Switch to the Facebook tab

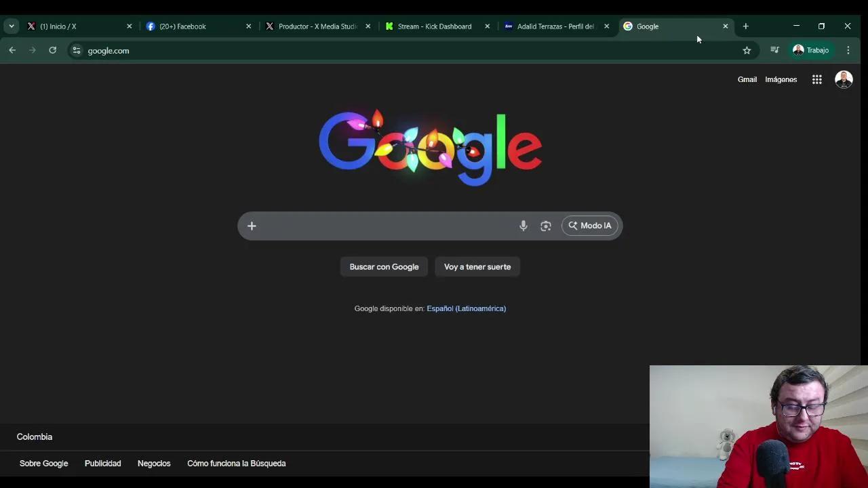[x=183, y=26]
